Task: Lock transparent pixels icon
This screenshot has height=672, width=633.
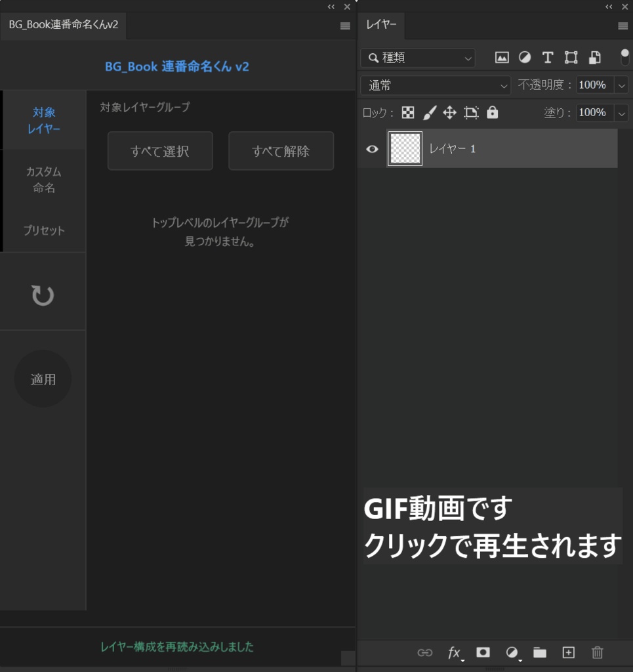Action: (408, 113)
